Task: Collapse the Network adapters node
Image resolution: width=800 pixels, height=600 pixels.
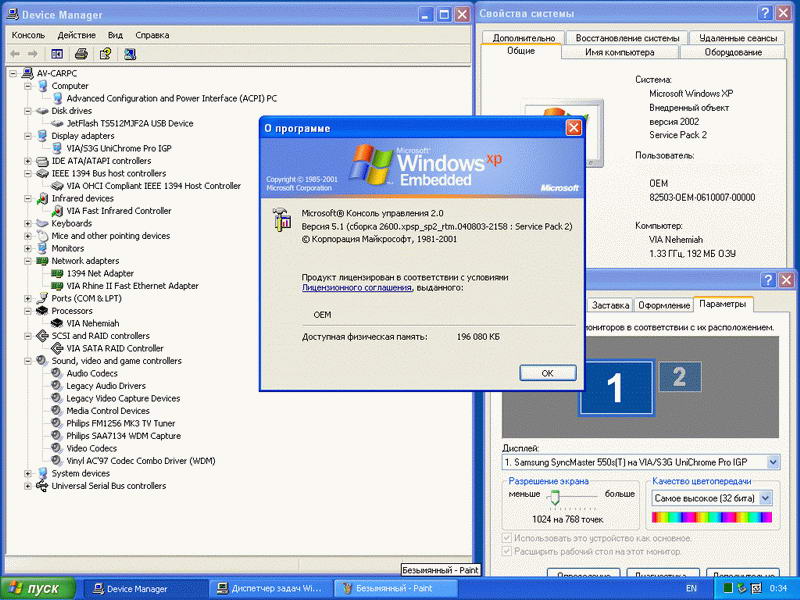Action: click(x=27, y=261)
